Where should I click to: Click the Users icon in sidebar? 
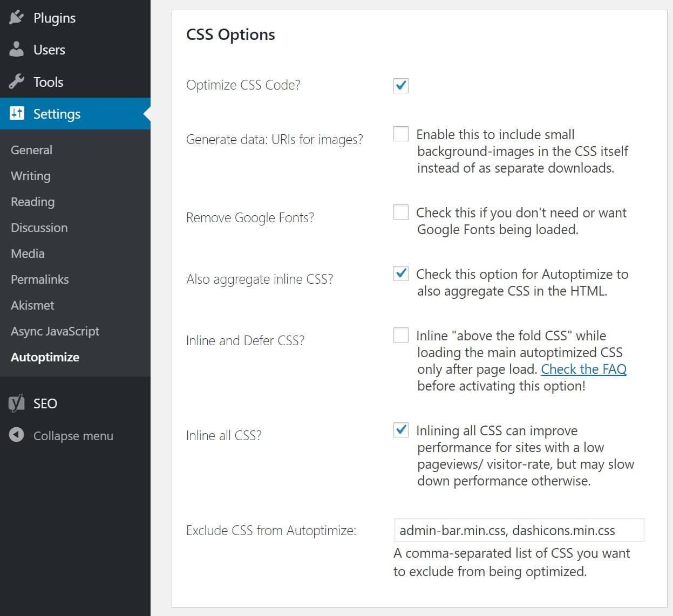pyautogui.click(x=17, y=49)
